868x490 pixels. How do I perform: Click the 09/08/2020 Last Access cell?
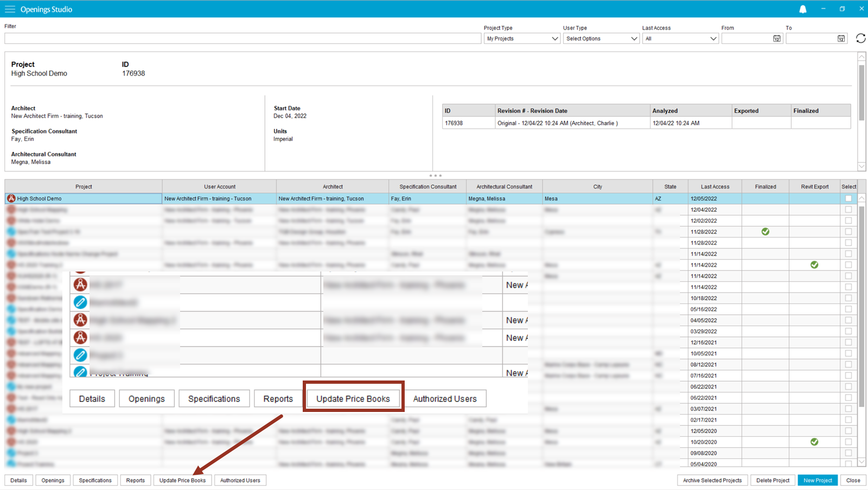[x=714, y=453]
